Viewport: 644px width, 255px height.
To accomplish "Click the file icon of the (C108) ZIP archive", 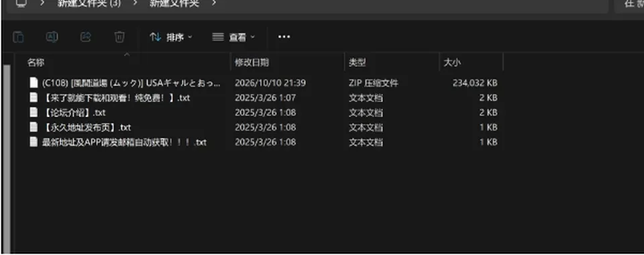I will 34,83.
